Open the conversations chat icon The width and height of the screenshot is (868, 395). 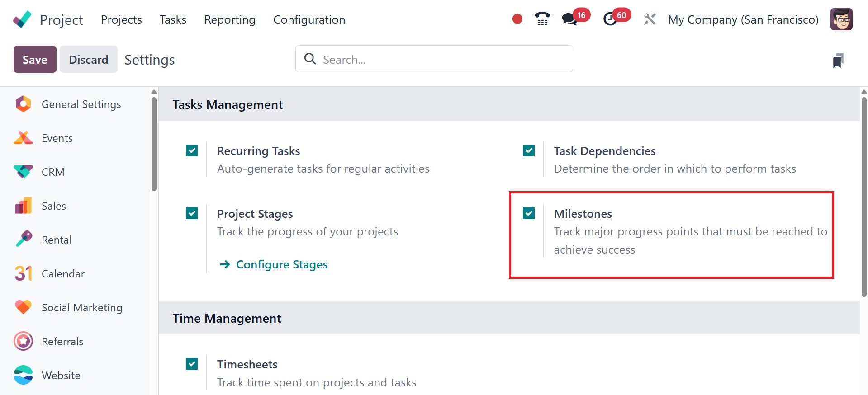point(569,19)
